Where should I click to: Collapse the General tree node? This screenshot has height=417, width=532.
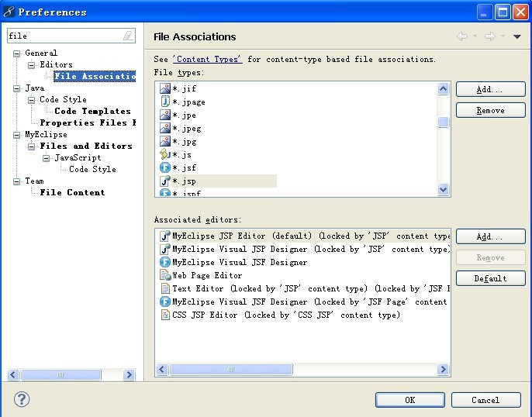(x=17, y=53)
